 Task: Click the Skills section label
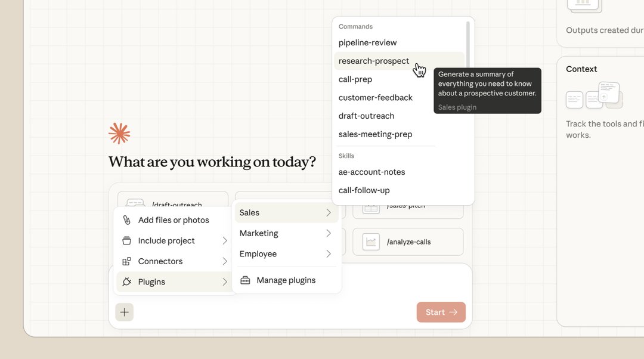coord(346,156)
